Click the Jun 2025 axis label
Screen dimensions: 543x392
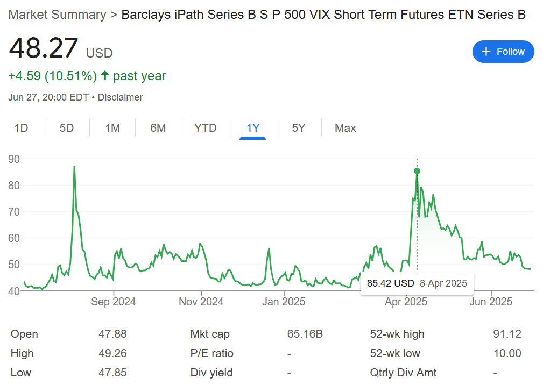[491, 302]
